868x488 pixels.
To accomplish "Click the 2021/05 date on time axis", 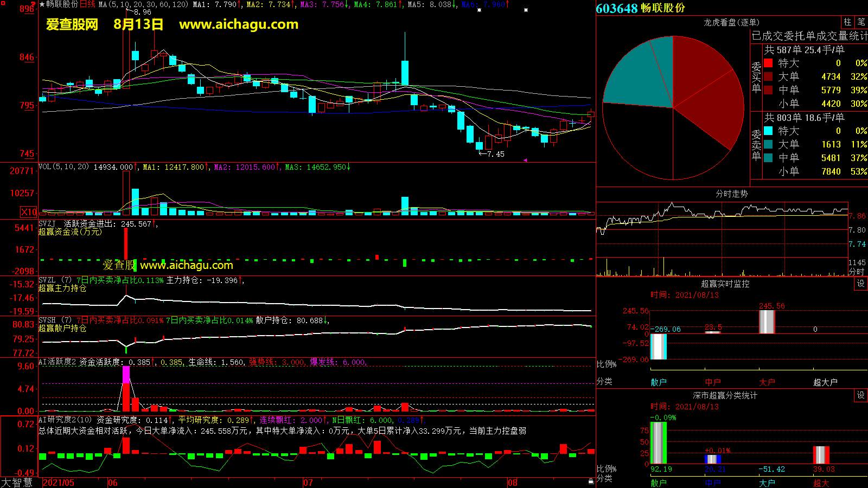I will click(59, 483).
